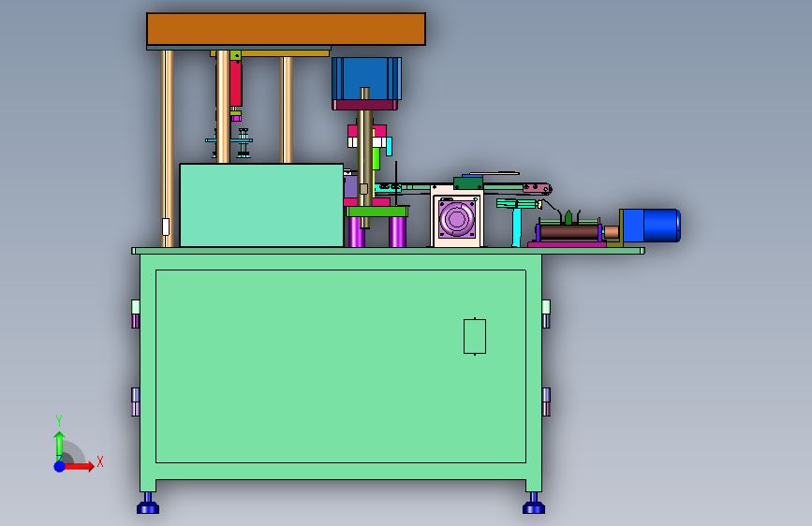Image resolution: width=812 pixels, height=526 pixels.
Task: Pick the upper-left cabinet hinge
Action: tap(135, 314)
